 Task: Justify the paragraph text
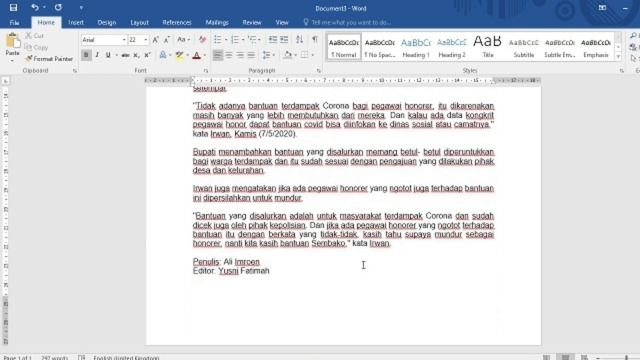tap(251, 55)
